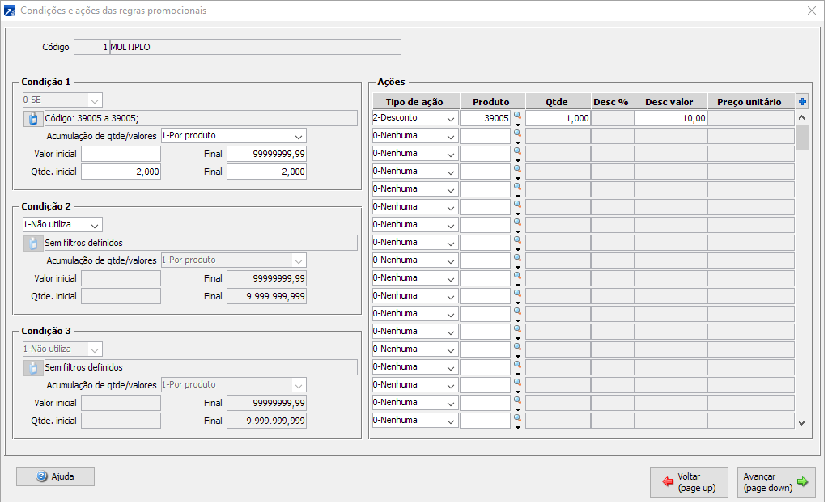Click Qtde. inicial field in Condição 1
Viewport: 828px width, 504px height.
tap(121, 172)
